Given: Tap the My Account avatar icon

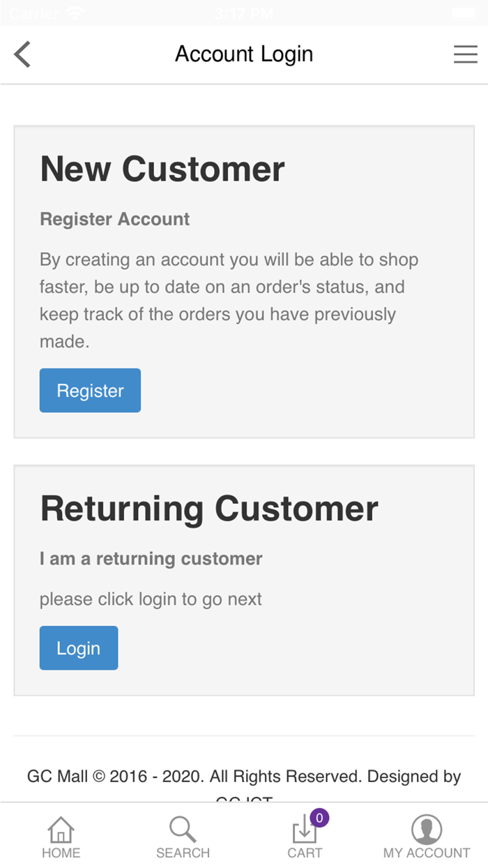Looking at the screenshot, I should click(427, 830).
